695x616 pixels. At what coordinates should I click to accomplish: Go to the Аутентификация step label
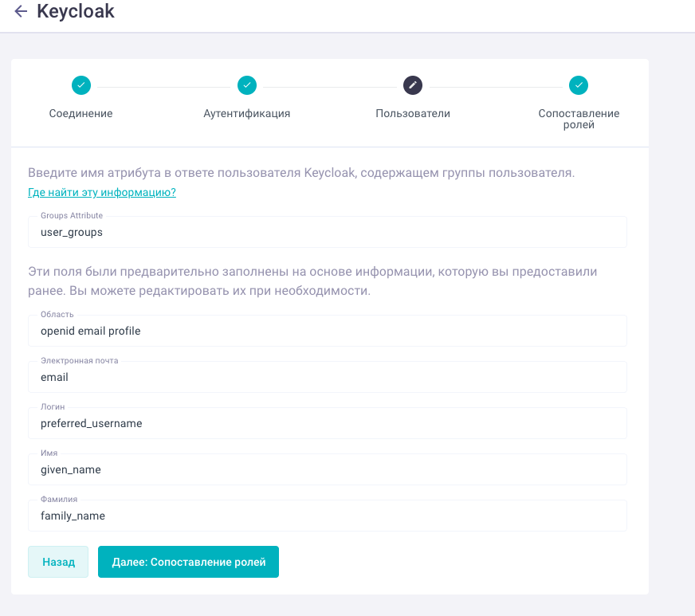[x=247, y=114]
